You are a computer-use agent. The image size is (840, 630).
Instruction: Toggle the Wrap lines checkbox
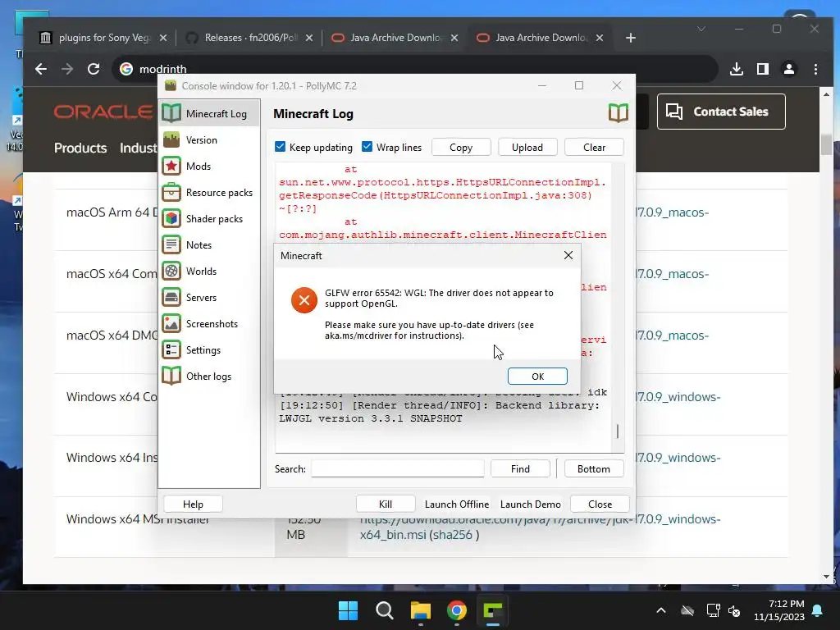coord(367,147)
